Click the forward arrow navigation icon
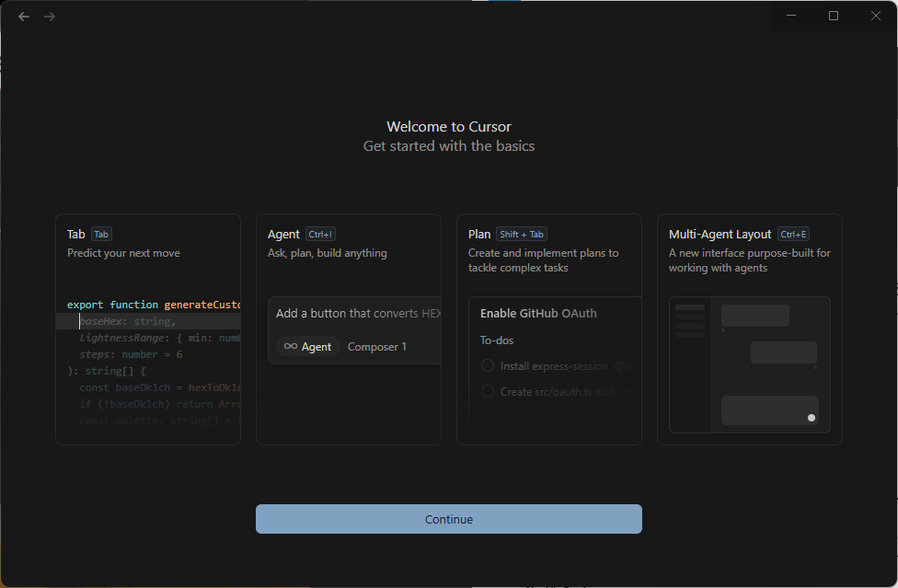 (x=50, y=17)
